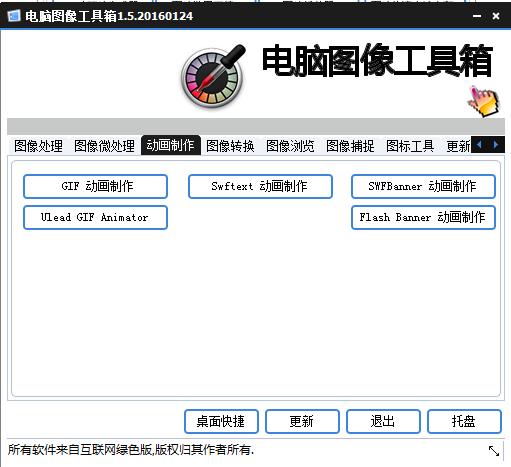
Task: Switch to the 图像处理 tab
Action: point(38,146)
